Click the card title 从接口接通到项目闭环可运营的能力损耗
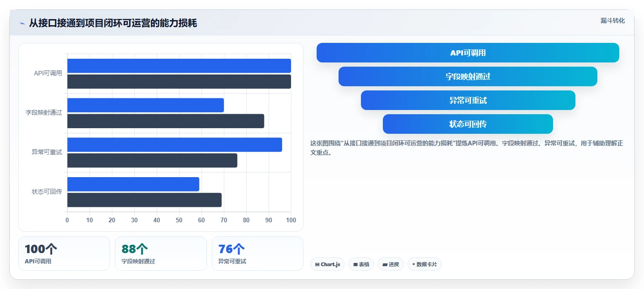Screen dimensions: 644x289 [x=113, y=23]
